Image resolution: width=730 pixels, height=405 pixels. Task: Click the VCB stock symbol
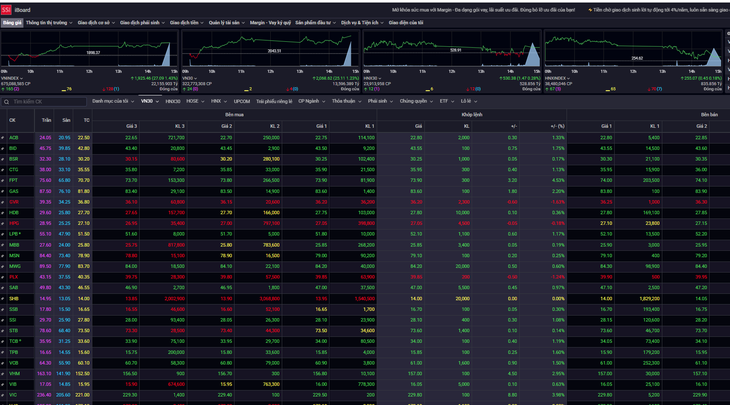[x=14, y=363]
